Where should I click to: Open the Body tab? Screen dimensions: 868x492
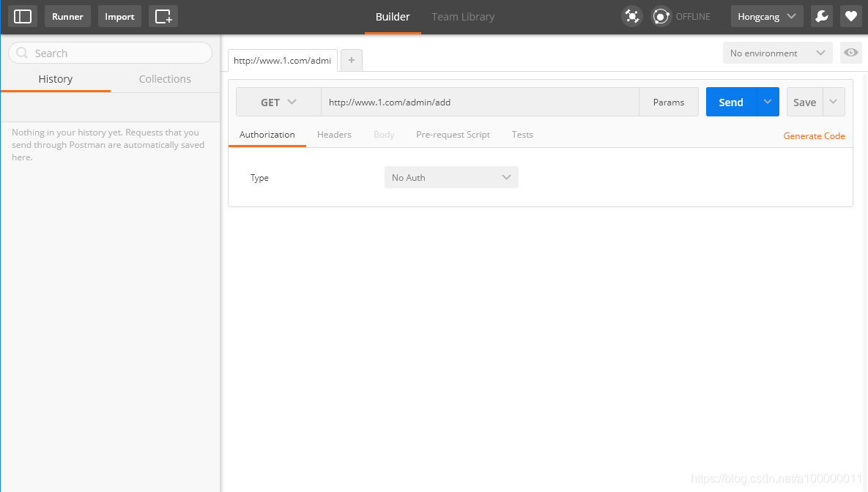(384, 135)
